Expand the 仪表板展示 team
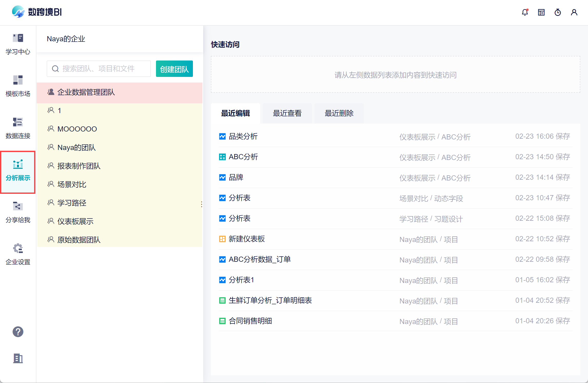 (120, 221)
